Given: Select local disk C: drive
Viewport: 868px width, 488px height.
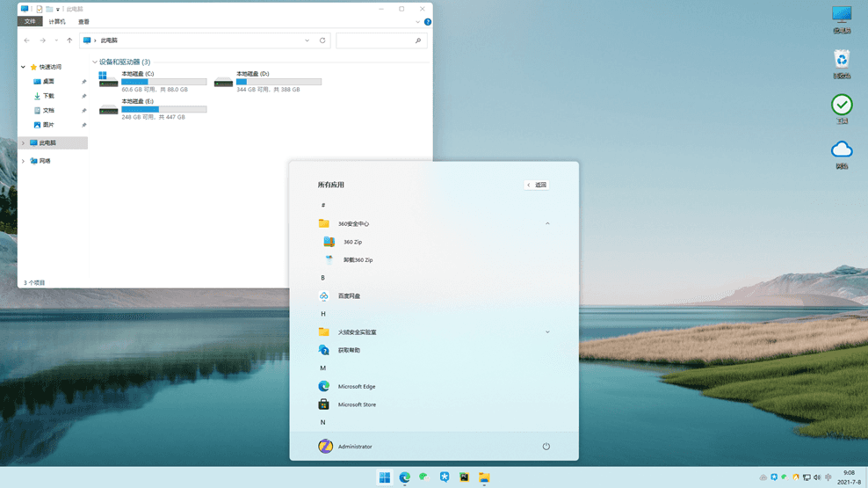Looking at the screenshot, I should pos(153,81).
